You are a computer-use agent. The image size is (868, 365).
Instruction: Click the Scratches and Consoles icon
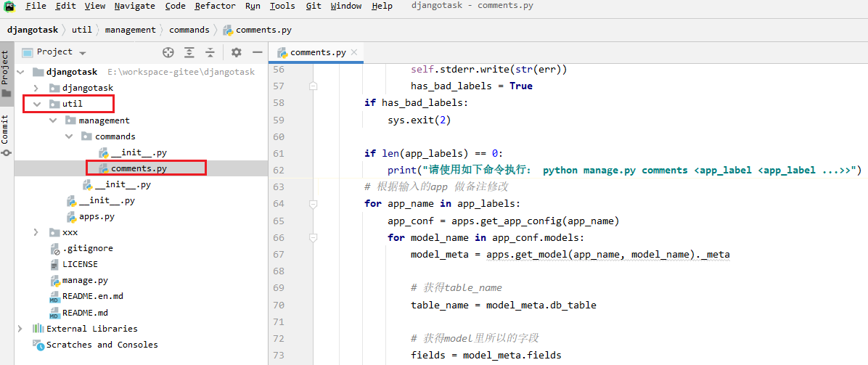coord(38,345)
